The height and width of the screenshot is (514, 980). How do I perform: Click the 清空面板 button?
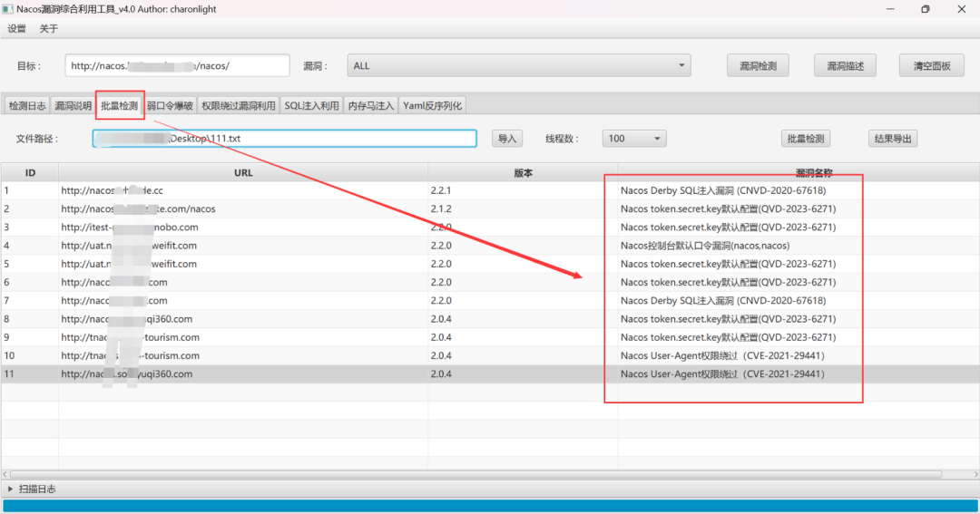point(931,65)
